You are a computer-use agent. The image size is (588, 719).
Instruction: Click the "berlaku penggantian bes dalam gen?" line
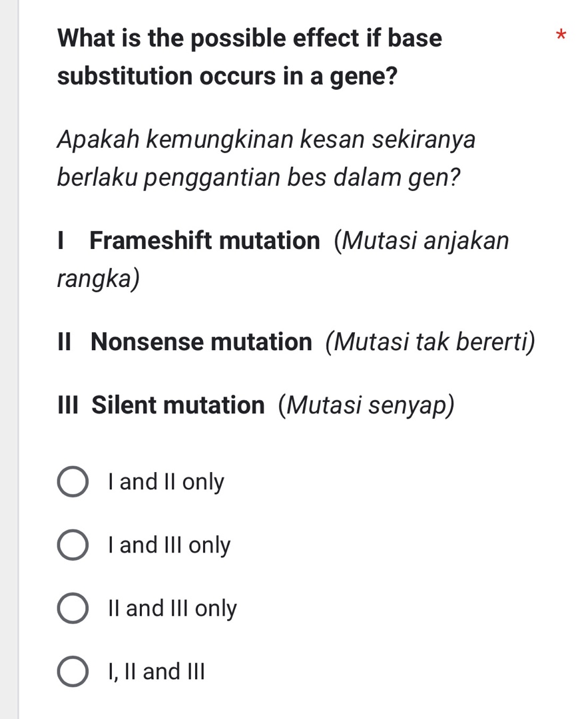[x=258, y=178]
